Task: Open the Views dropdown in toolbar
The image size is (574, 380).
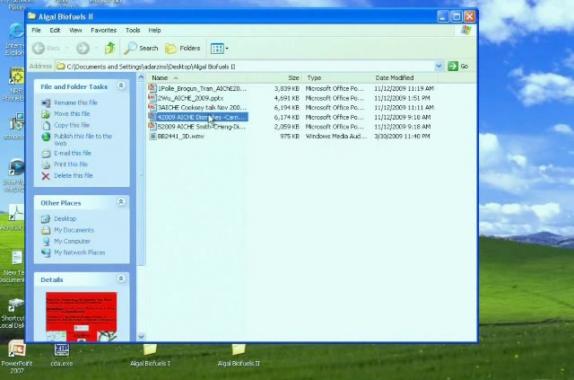Action: (x=219, y=48)
